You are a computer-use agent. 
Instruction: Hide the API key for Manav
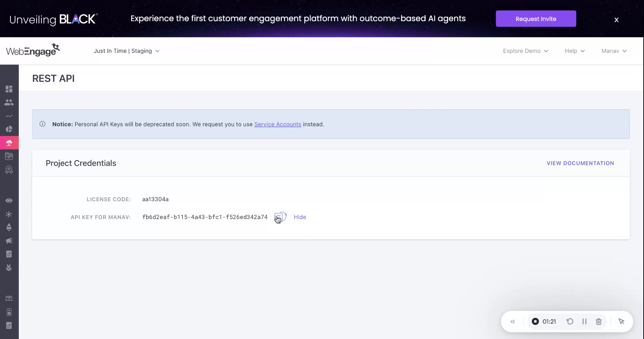pos(299,217)
